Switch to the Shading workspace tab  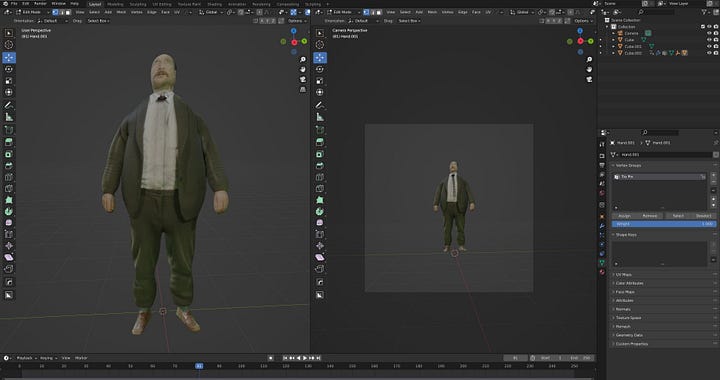coord(214,4)
